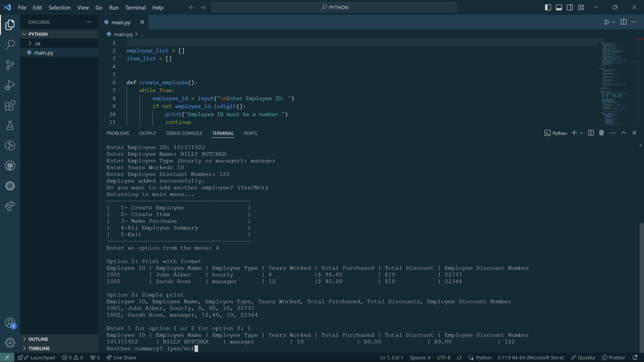Switch to the DEBUG CONSOLE tab

(x=184, y=133)
